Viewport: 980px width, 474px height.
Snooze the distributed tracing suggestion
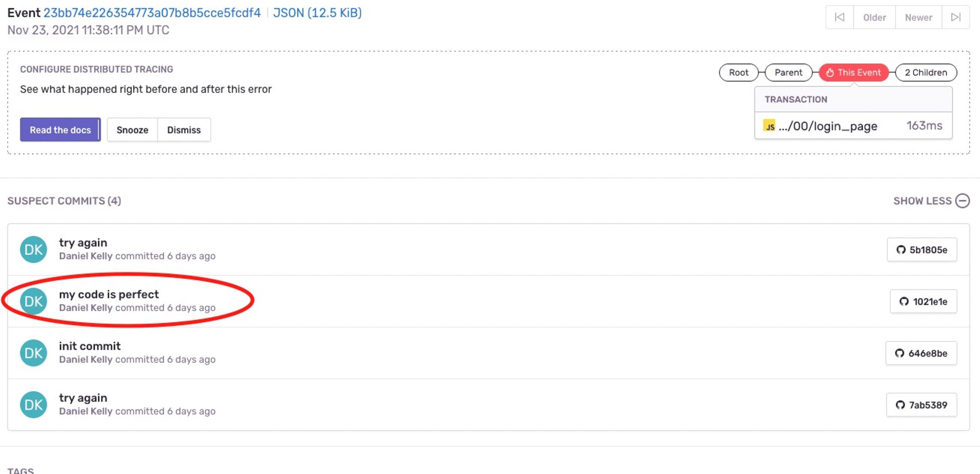click(x=132, y=129)
